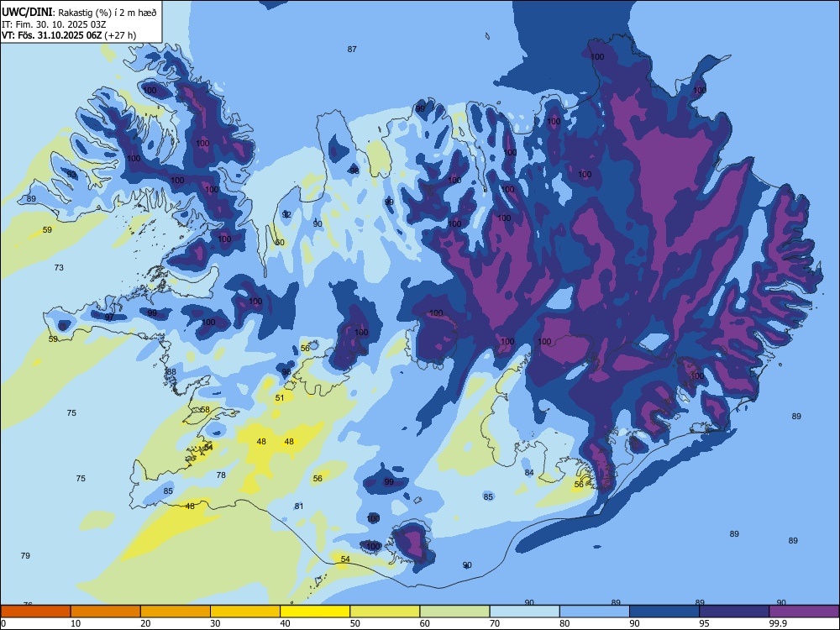840x630 pixels.
Task: Click the '92' map value
Action: (x=286, y=214)
